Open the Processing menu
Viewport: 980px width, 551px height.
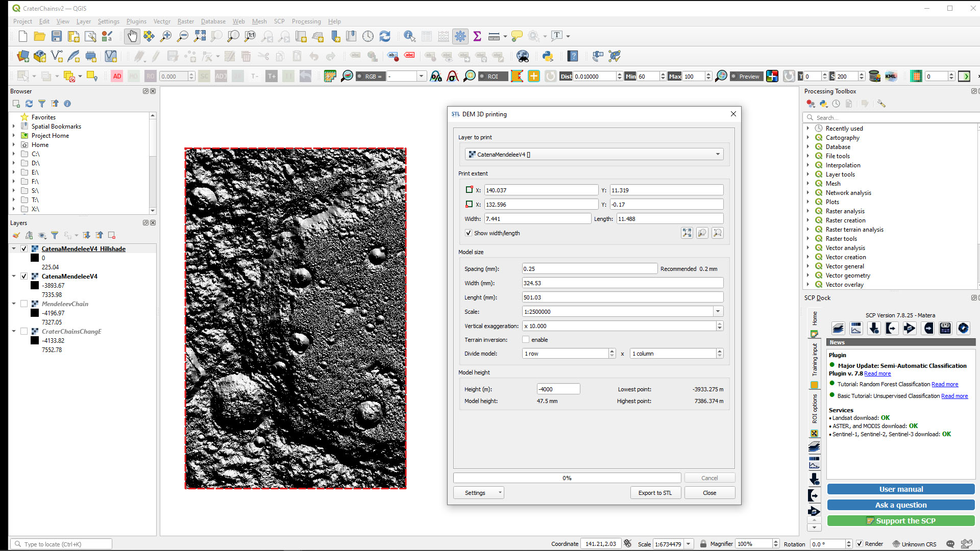pos(306,21)
